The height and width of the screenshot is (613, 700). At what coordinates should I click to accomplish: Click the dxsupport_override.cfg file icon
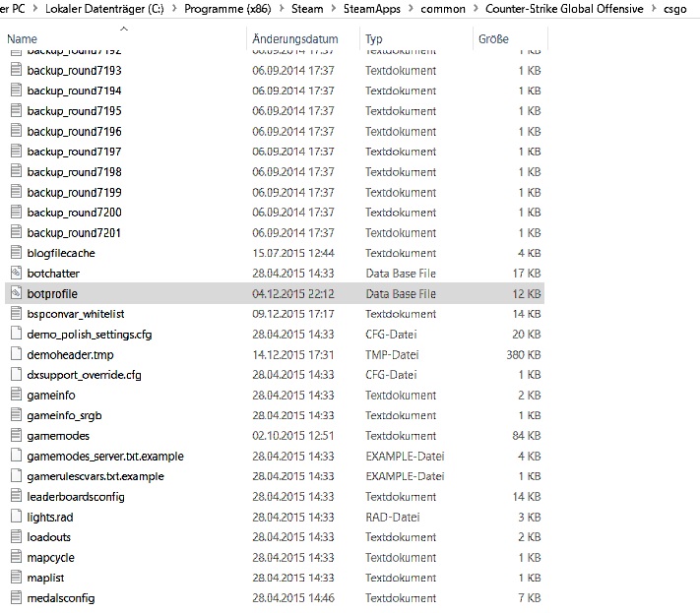pyautogui.click(x=16, y=374)
